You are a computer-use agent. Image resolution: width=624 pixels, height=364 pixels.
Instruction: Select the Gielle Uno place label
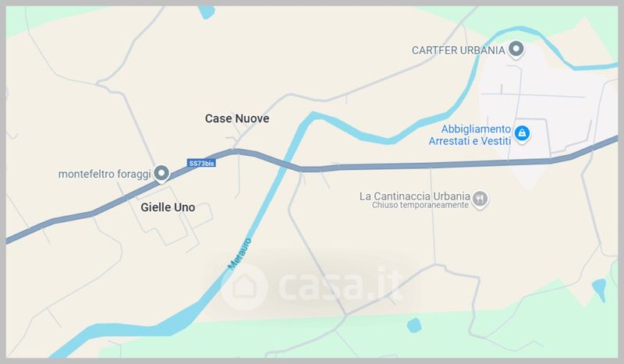[168, 207]
